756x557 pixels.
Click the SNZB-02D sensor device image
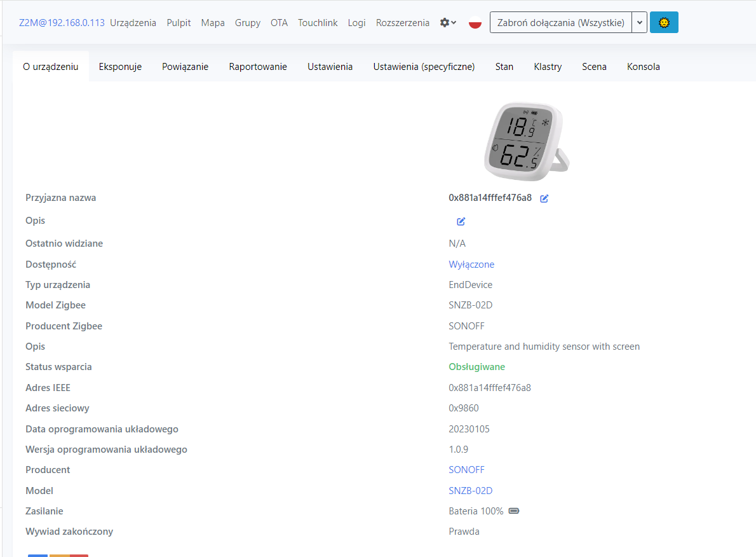tap(527, 141)
